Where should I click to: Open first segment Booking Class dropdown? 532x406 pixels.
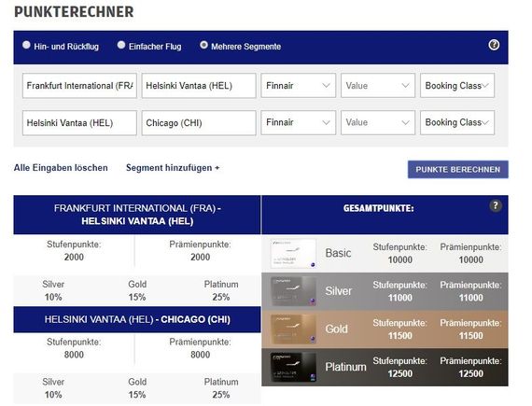coord(457,86)
